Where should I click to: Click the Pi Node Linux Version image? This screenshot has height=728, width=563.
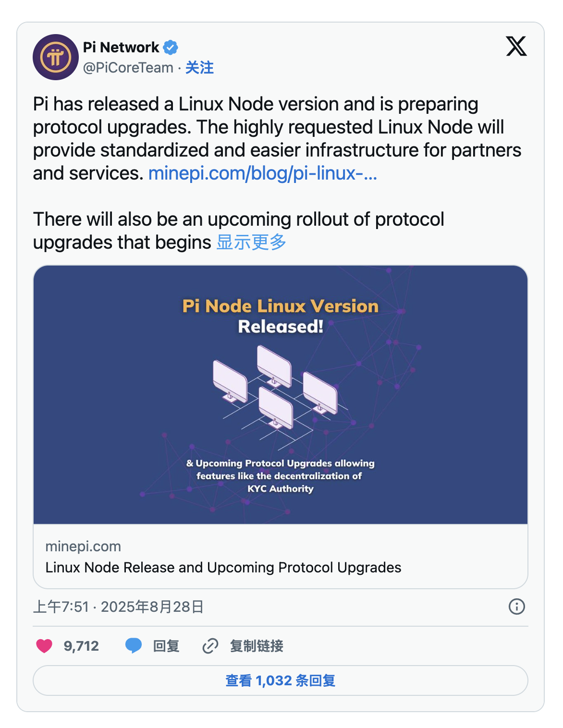281,394
